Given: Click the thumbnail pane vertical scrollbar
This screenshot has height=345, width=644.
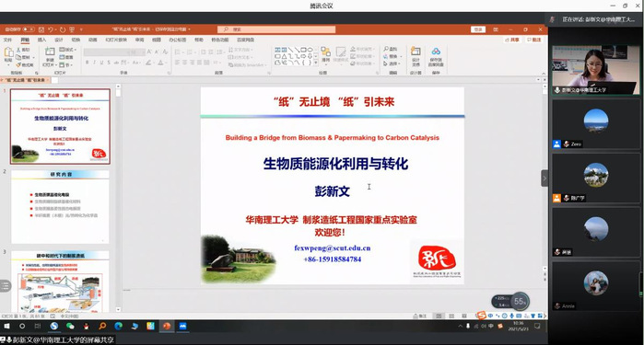Looking at the screenshot, I should pos(118,198).
